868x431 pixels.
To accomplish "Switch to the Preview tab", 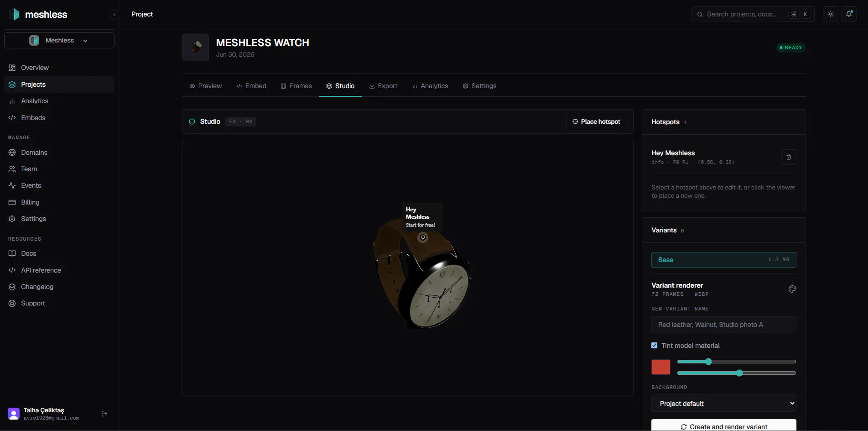I will [x=206, y=86].
